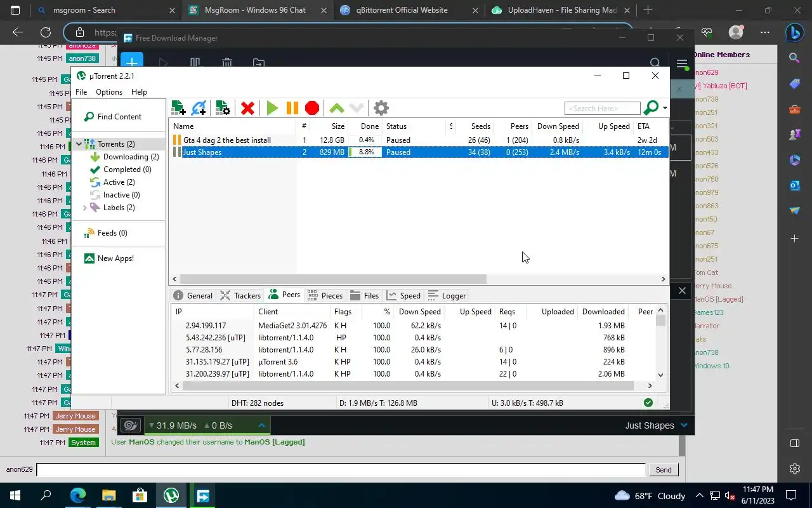
Task: Focus the uTorrent Search Here field
Action: tap(602, 109)
